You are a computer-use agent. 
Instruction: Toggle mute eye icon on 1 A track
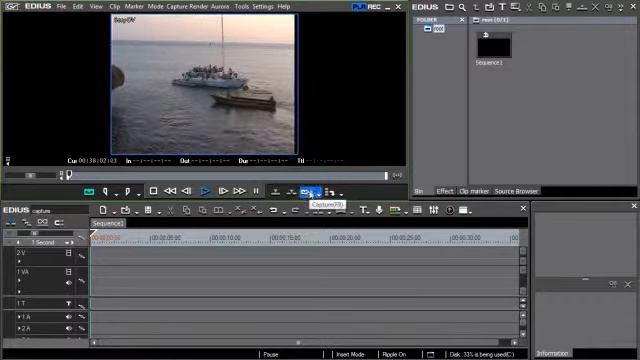coord(69,317)
